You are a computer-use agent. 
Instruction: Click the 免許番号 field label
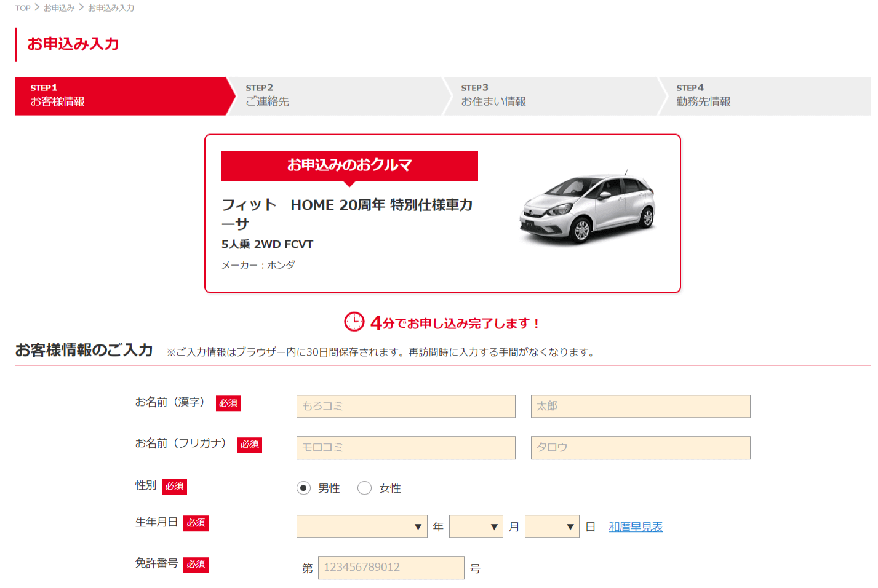[156, 563]
